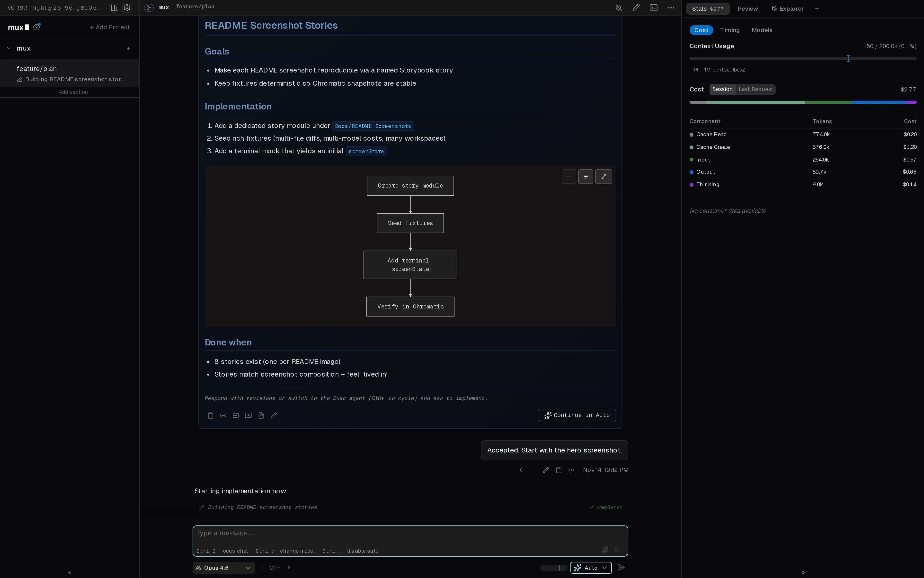Open the terminal panel from the top bar
Viewport: 924px width, 578px height.
click(x=653, y=8)
